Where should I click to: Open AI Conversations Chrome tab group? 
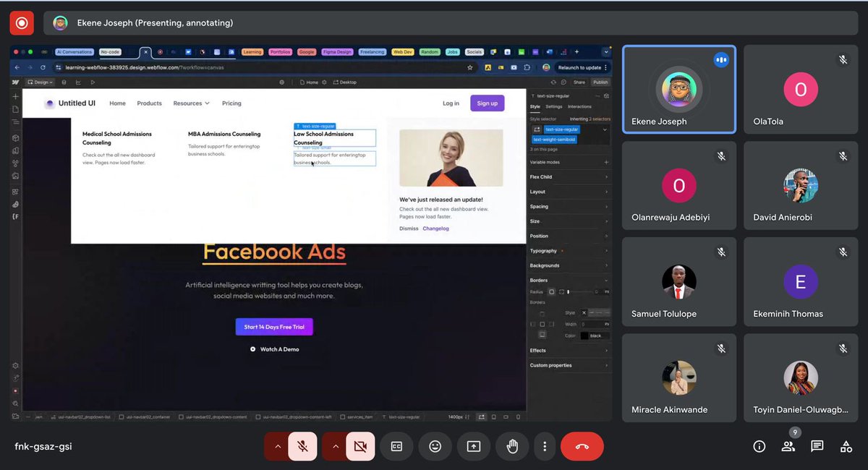pos(75,52)
